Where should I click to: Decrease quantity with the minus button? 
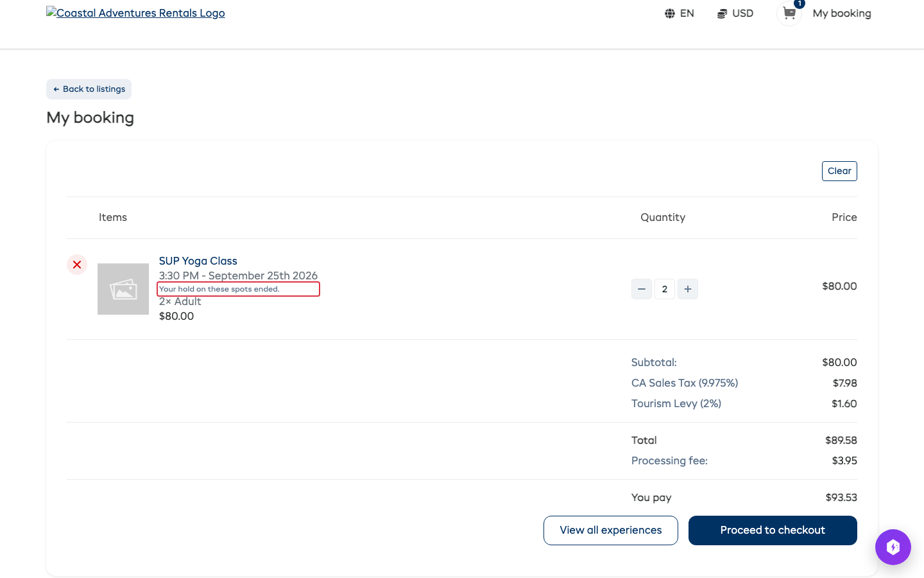(x=642, y=289)
